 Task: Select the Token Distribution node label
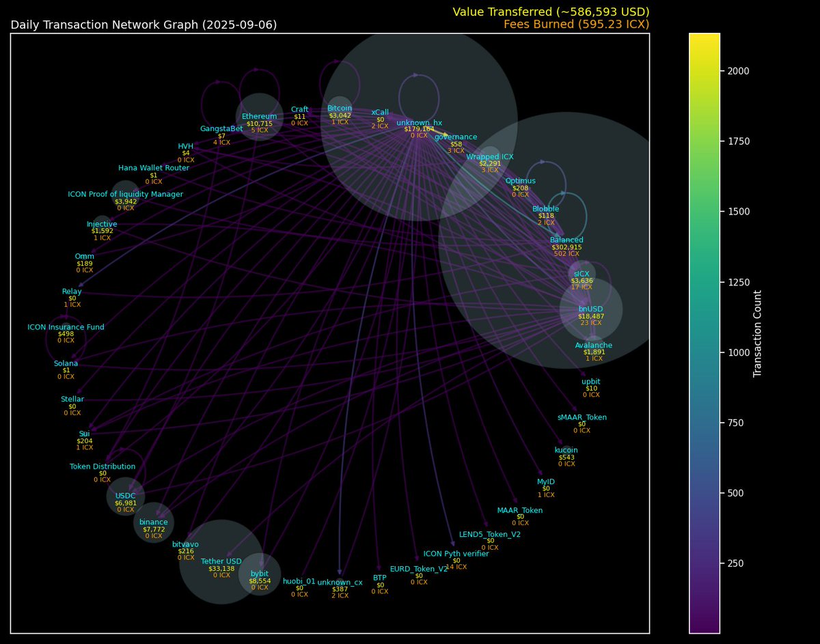coord(102,466)
